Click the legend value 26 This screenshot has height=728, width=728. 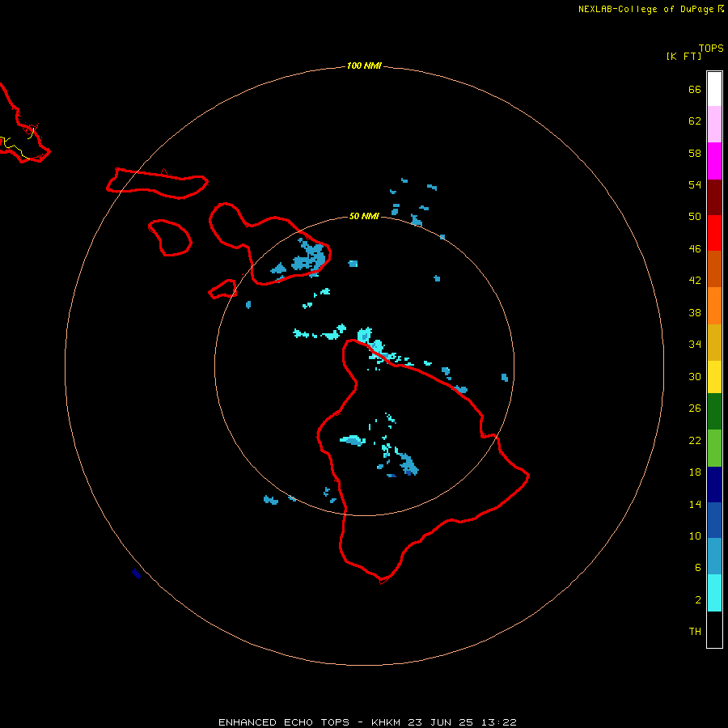695,408
